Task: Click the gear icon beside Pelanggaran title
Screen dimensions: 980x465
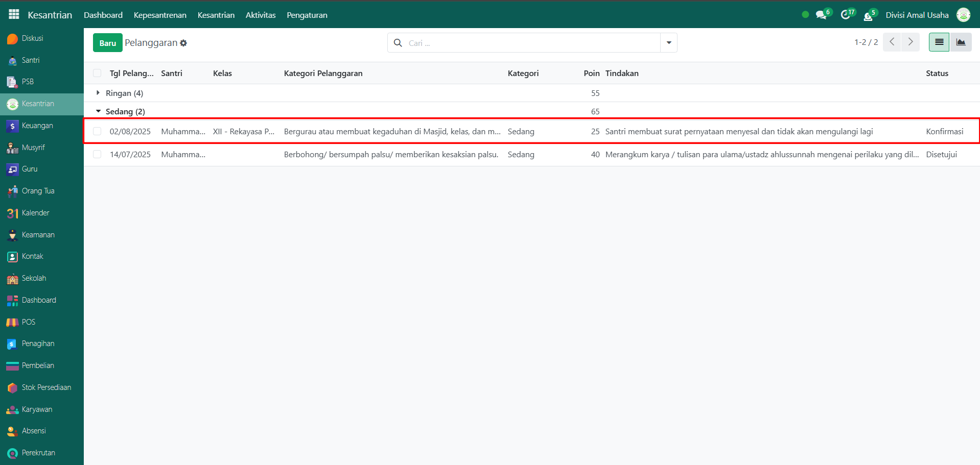Action: click(x=183, y=43)
